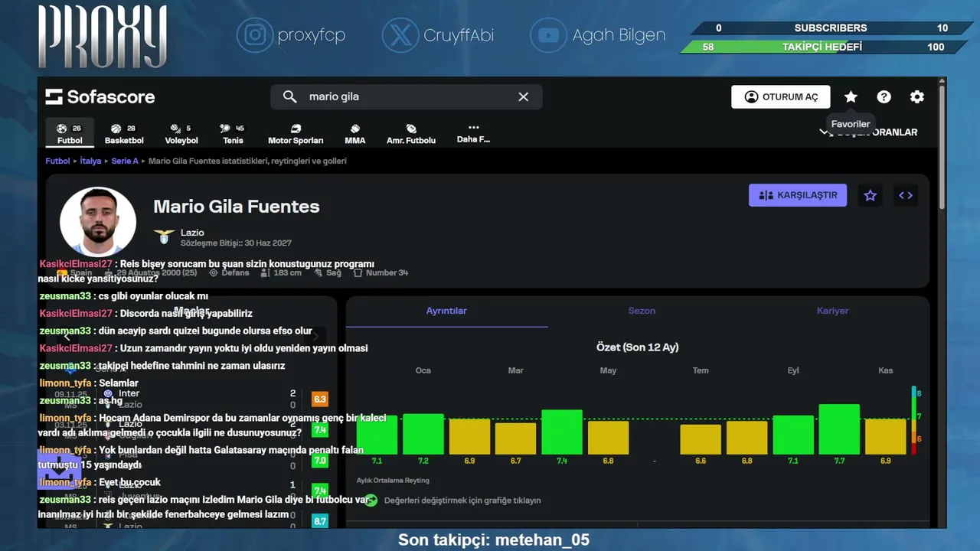Switch to the Ayrıntılar tab
The width and height of the screenshot is (980, 551).
tap(446, 311)
